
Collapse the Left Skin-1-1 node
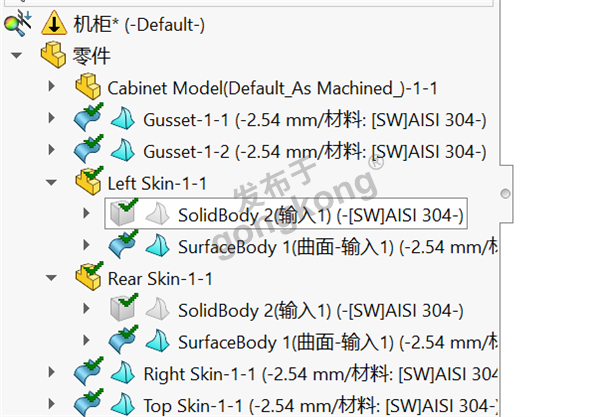[52, 183]
